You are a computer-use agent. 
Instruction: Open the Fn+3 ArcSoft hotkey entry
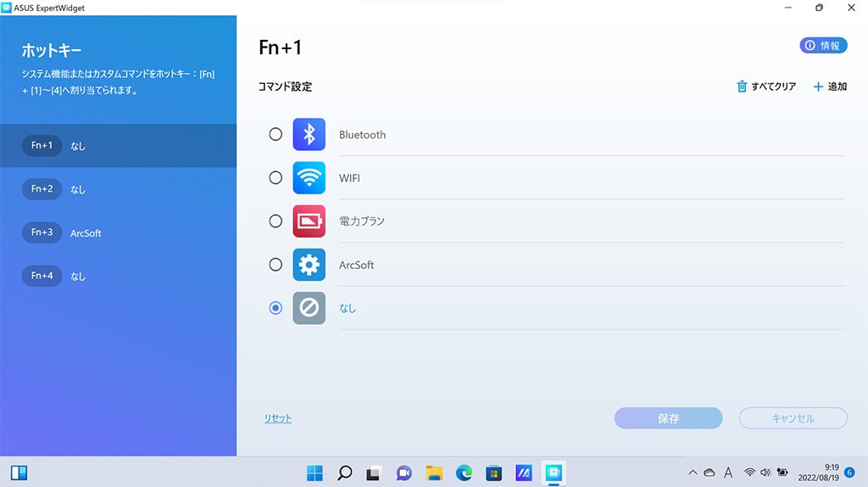tap(119, 232)
